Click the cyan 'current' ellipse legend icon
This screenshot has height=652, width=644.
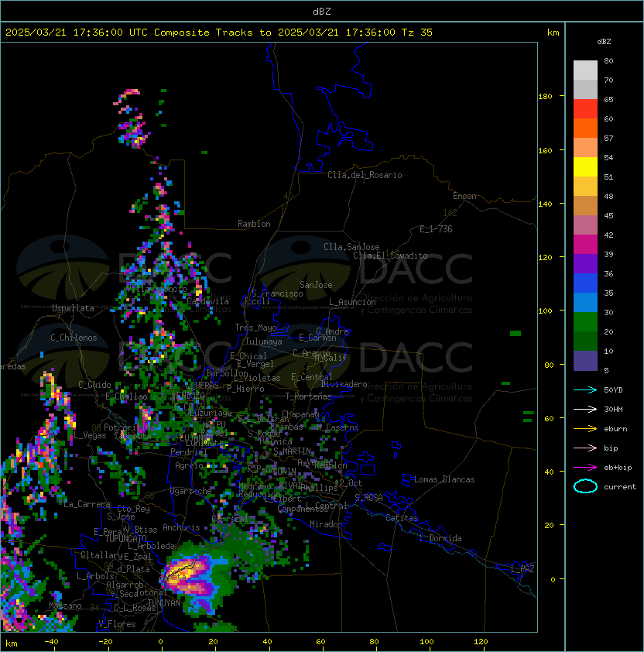point(585,486)
